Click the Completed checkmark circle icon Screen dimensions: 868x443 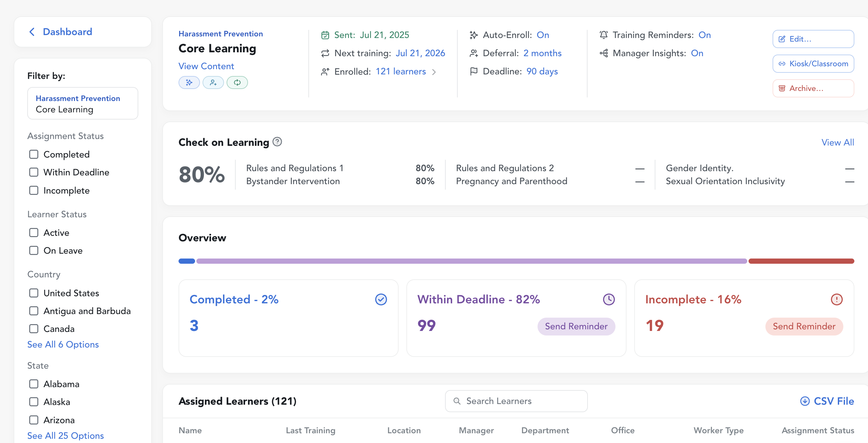tap(381, 299)
